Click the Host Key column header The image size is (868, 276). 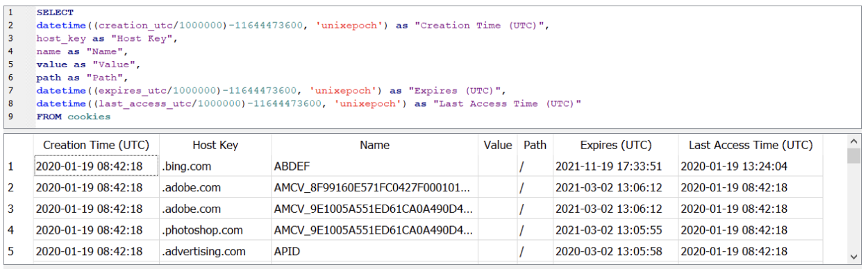(x=215, y=146)
